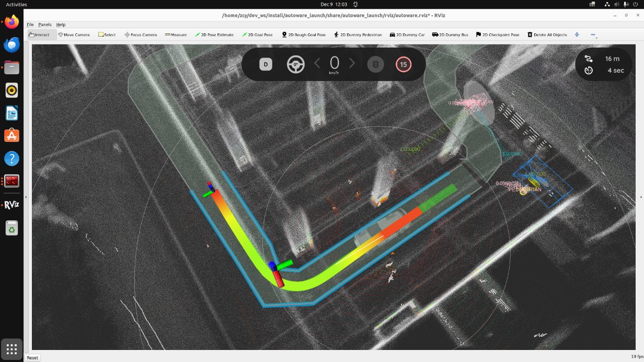Click the 2D Dummy Bus tool
Screen dimensions: 644x362
450,35
